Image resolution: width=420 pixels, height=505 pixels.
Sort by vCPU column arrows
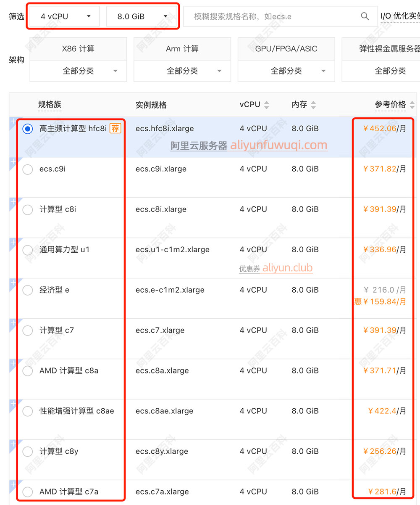pyautogui.click(x=267, y=105)
